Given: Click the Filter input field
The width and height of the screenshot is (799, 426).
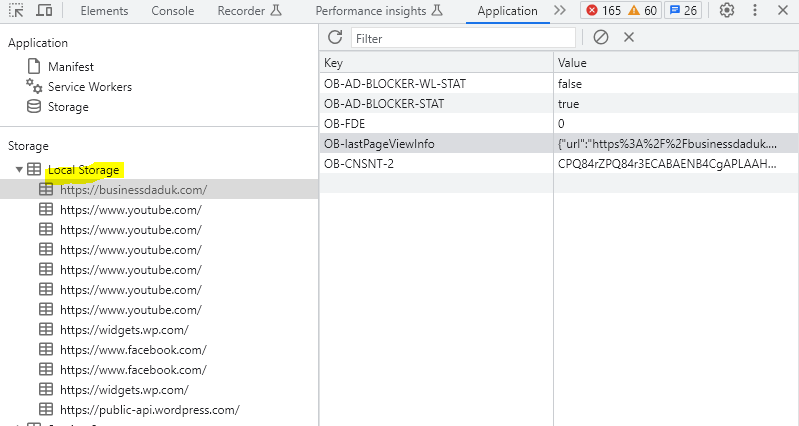Looking at the screenshot, I should pos(463,38).
